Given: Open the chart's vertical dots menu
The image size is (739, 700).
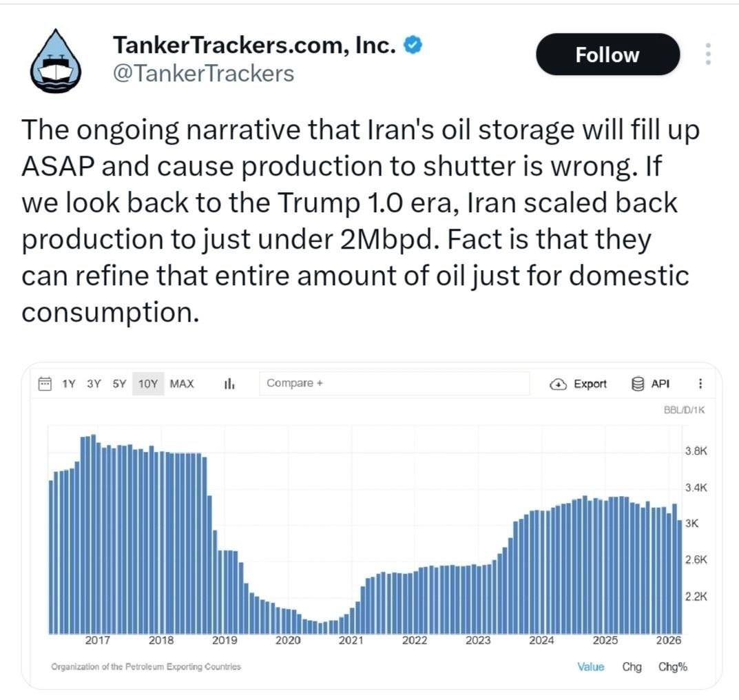Looking at the screenshot, I should [x=700, y=384].
